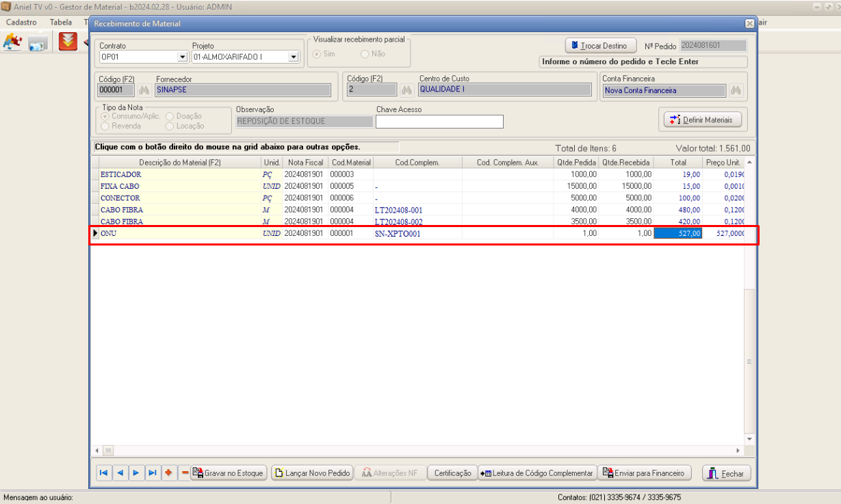Select the Não radio for partial receipt
This screenshot has width=841, height=504.
tap(365, 54)
